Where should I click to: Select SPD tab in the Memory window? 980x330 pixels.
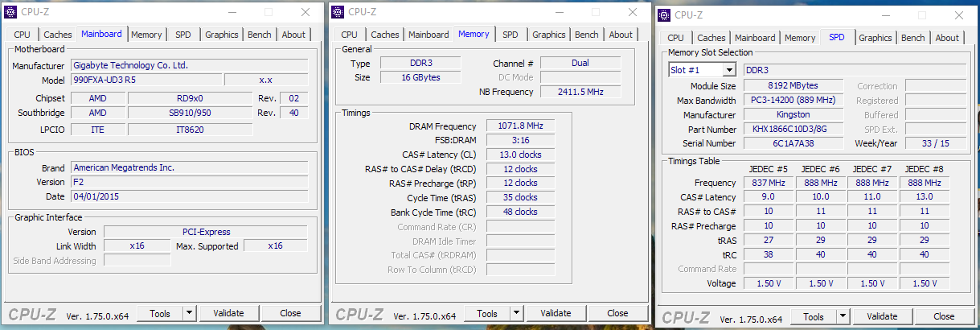pyautogui.click(x=511, y=35)
